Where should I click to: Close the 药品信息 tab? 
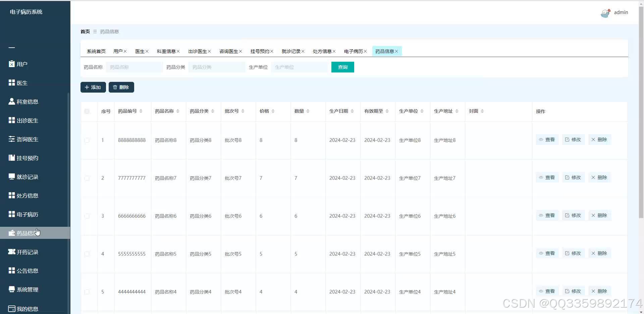coord(396,51)
